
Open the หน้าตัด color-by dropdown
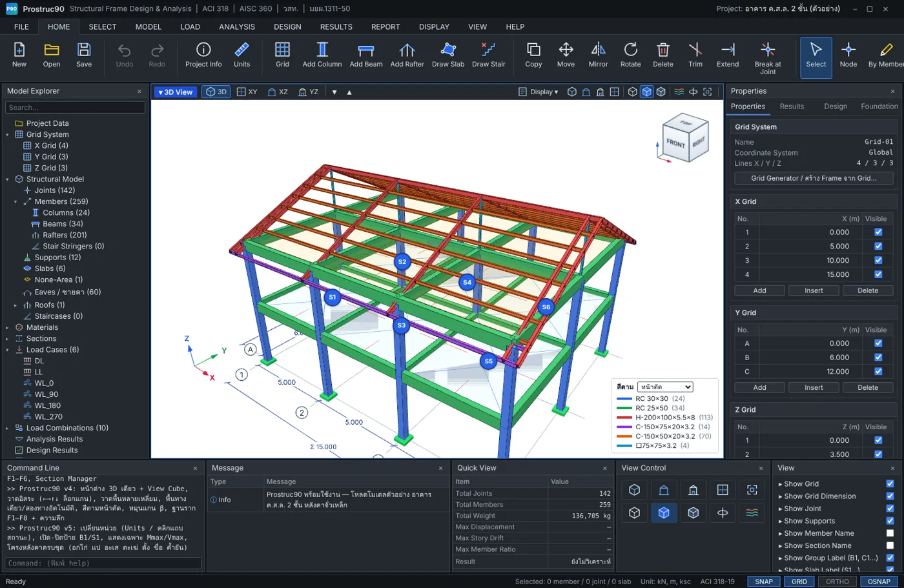point(665,387)
